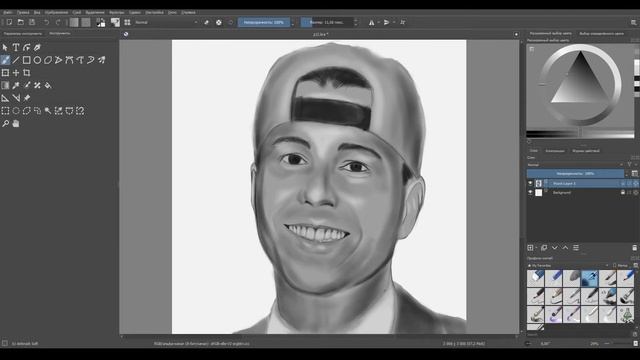
Task: Open the Изображение menu
Action: click(x=56, y=13)
